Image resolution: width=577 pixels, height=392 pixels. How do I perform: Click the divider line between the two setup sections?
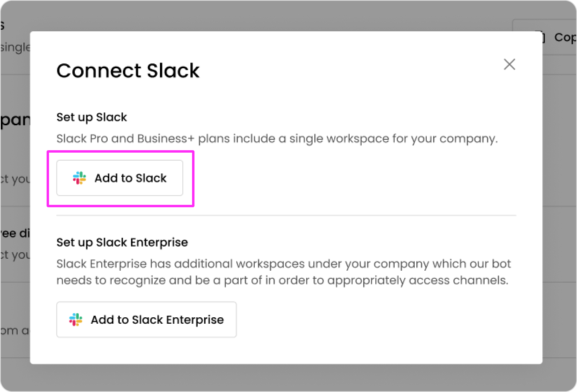[286, 216]
